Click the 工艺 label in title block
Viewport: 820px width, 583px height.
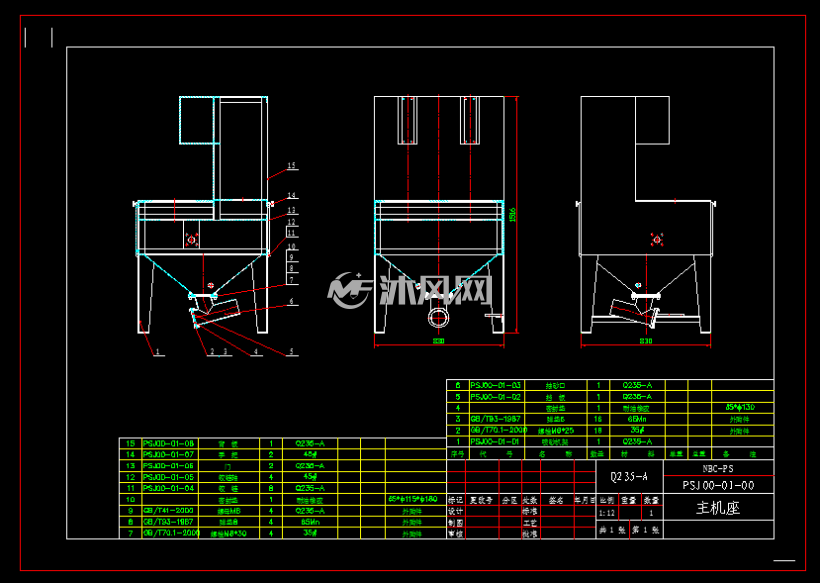click(530, 522)
